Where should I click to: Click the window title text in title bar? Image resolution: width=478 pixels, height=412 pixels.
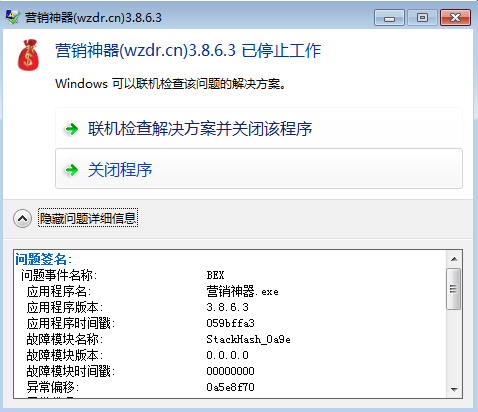coord(93,17)
